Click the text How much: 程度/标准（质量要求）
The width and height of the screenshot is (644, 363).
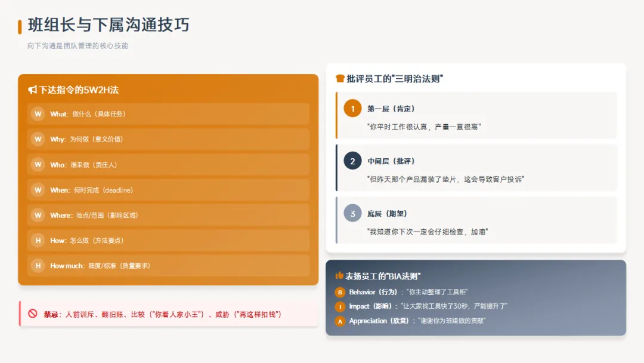100,266
